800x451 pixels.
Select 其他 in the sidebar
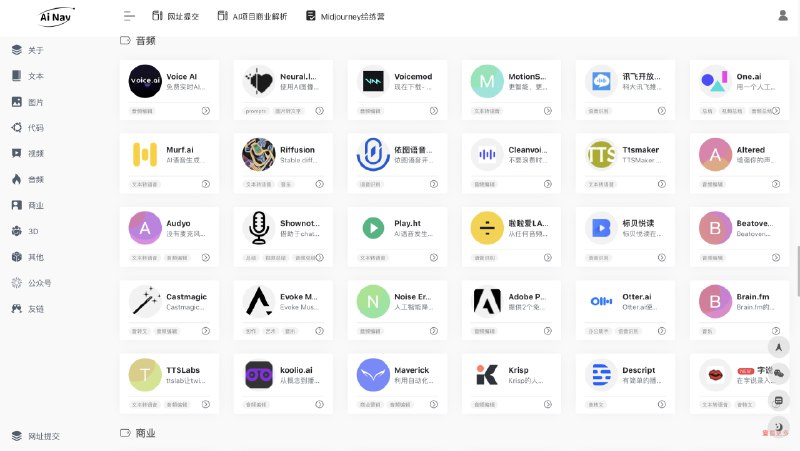pyautogui.click(x=36, y=257)
